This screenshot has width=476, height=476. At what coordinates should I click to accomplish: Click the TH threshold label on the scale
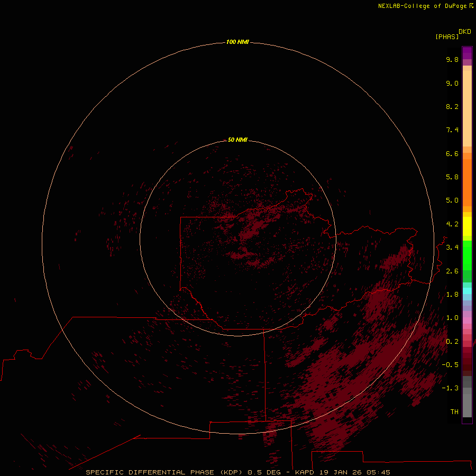coord(454,412)
